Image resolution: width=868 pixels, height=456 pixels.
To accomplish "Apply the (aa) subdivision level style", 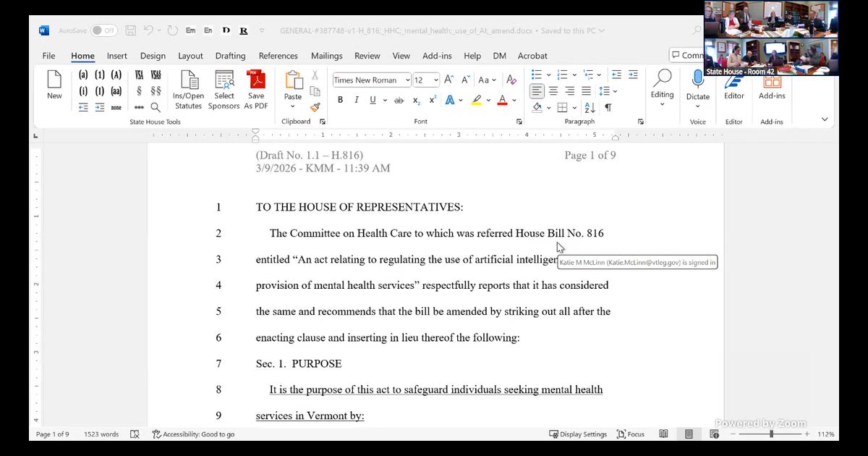I will pyautogui.click(x=116, y=91).
